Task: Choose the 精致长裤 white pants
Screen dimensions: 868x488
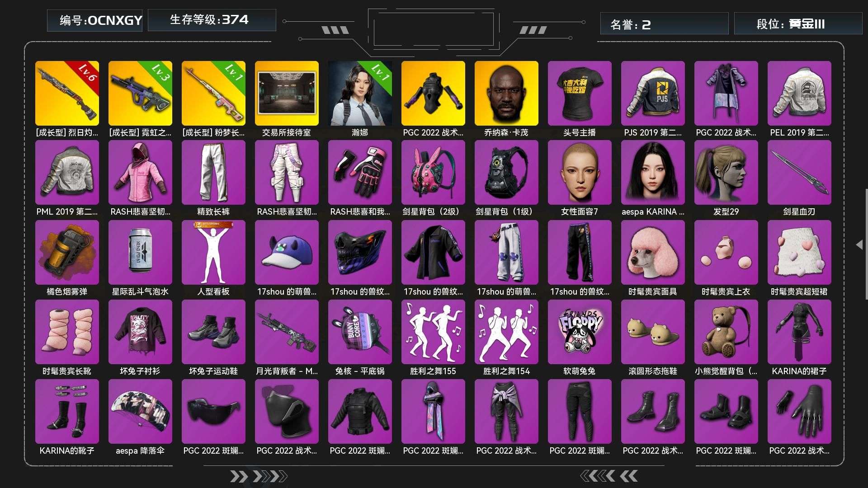Action: point(213,172)
